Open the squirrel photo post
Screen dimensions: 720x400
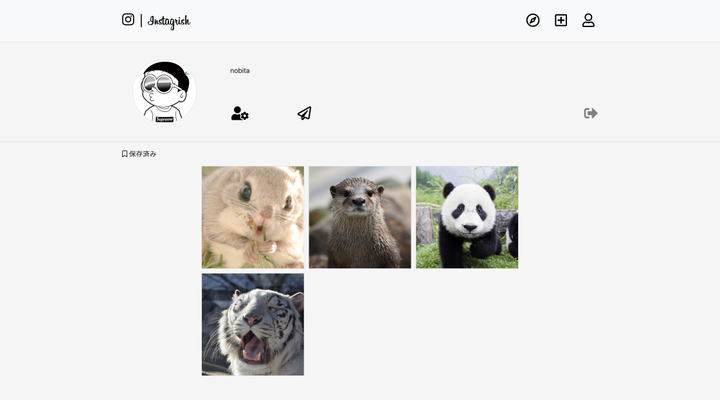click(253, 217)
